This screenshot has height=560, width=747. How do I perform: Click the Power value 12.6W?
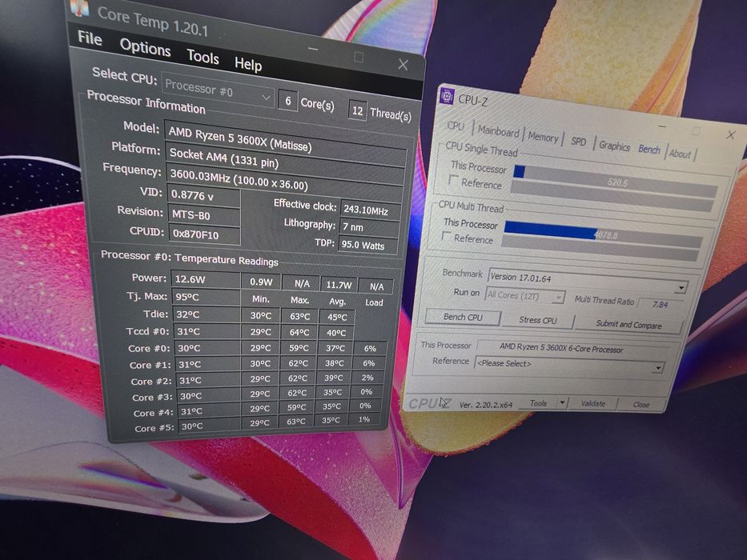click(x=205, y=279)
